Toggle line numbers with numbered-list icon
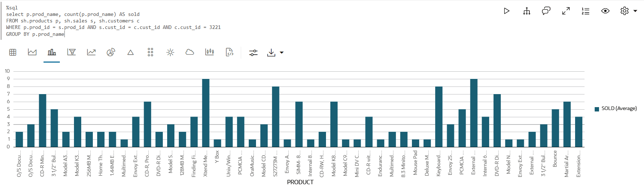 click(x=585, y=11)
